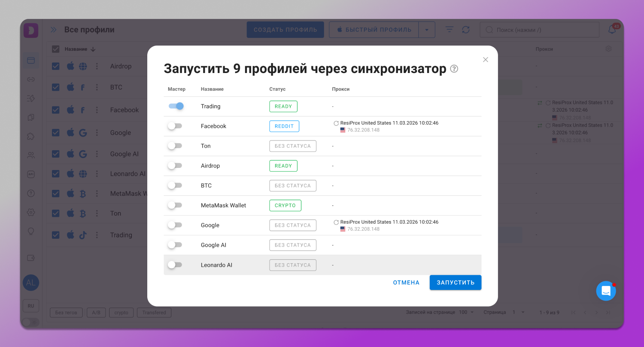Click the dialog help question mark icon
The image size is (644, 347).
[454, 69]
